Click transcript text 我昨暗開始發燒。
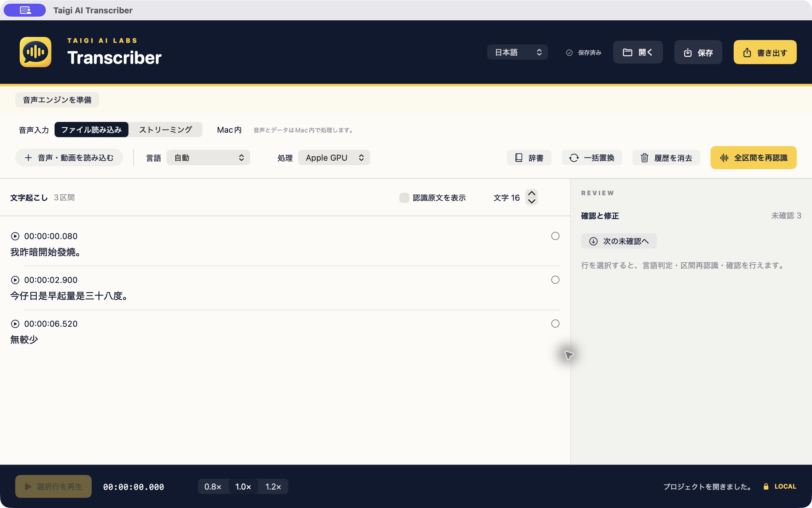 [x=46, y=252]
